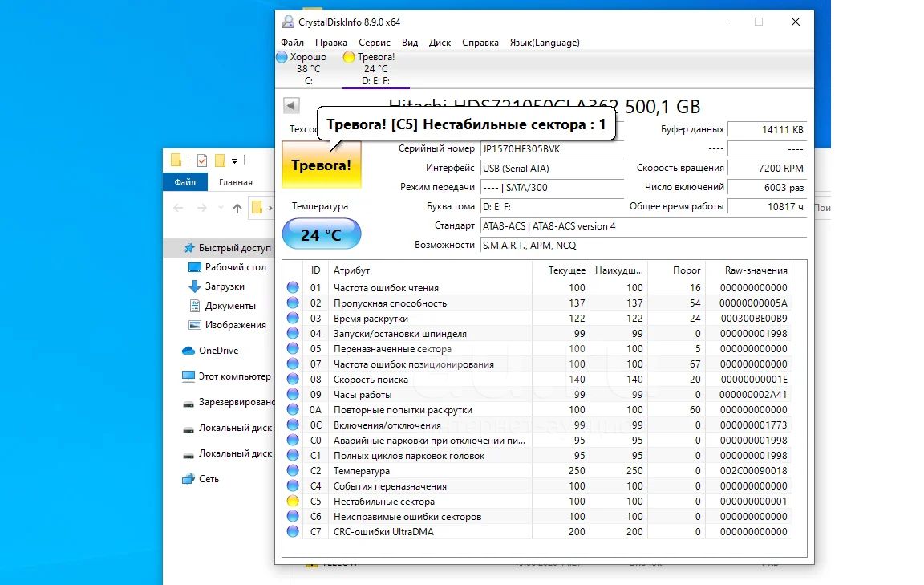Select the События переназначения attribute row
The height and width of the screenshot is (585, 924).
click(537, 486)
